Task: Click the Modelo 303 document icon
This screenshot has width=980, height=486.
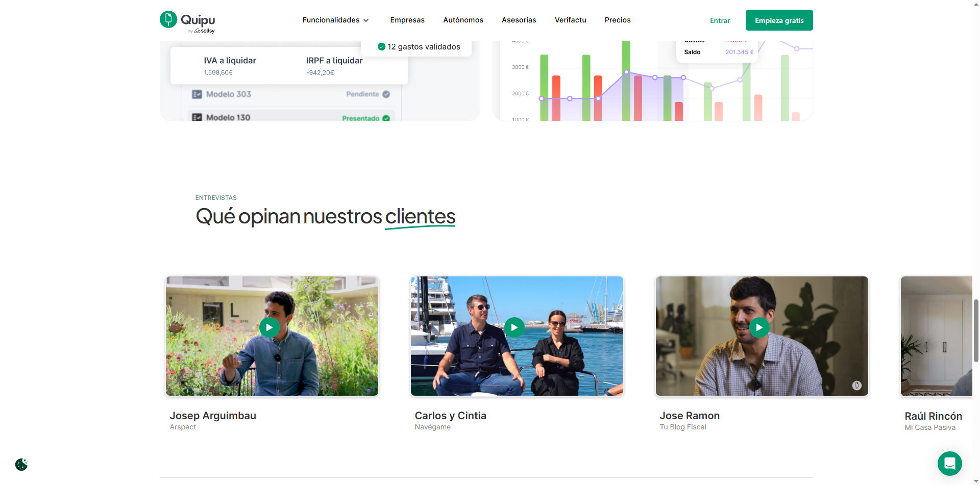Action: click(x=197, y=94)
